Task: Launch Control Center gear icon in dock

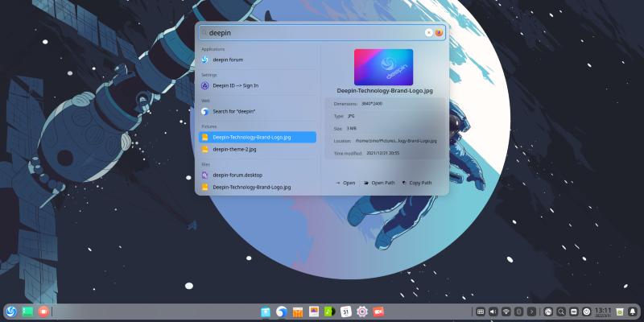Action: point(362,312)
